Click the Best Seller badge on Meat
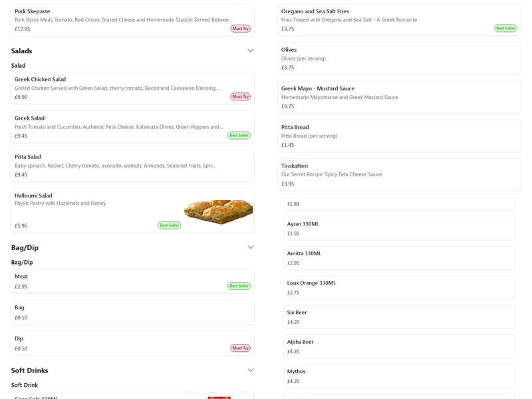This screenshot has height=399, width=532. pyautogui.click(x=239, y=285)
